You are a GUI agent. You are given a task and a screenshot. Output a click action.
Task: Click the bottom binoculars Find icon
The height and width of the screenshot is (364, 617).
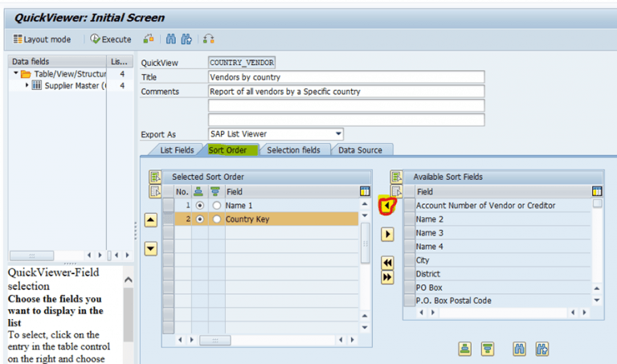[519, 349]
